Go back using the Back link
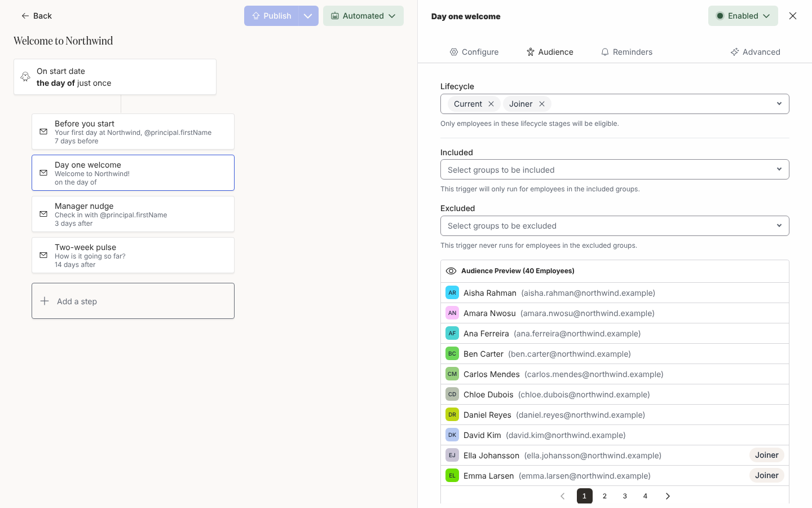 tap(36, 16)
